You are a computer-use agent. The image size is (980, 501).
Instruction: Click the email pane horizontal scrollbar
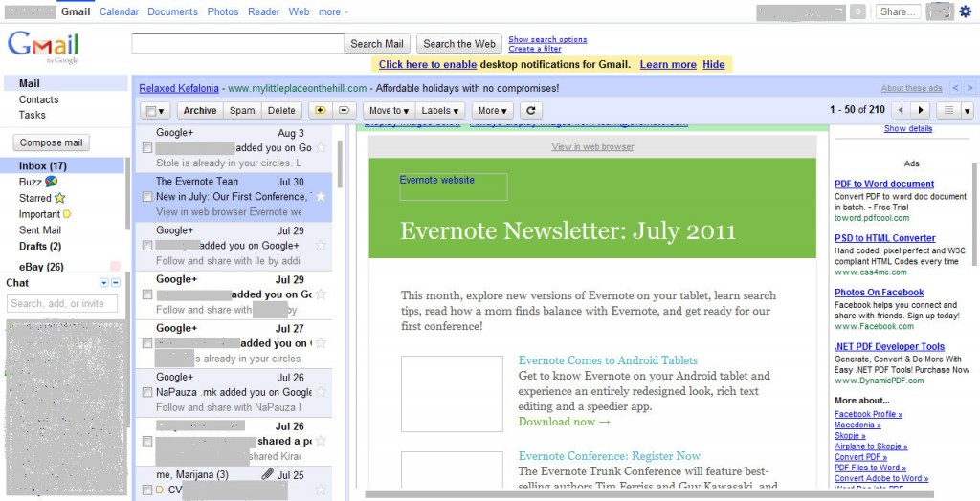650,494
